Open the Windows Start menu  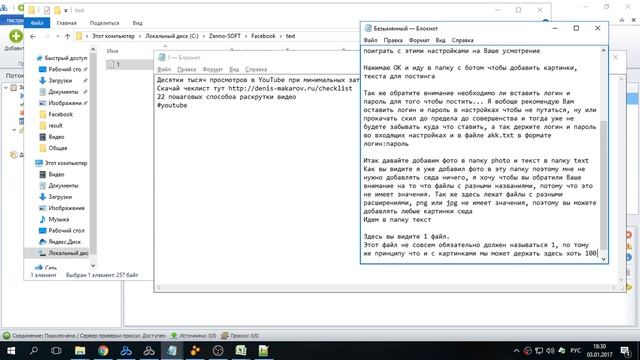pos(11,351)
